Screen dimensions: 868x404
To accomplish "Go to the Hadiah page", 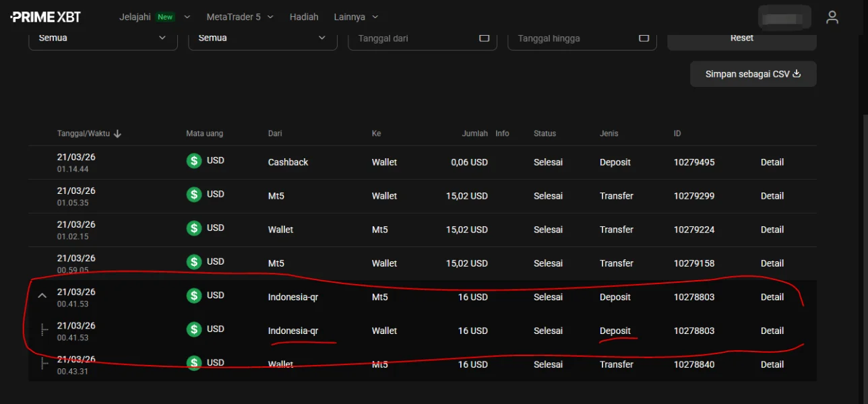I will point(304,17).
